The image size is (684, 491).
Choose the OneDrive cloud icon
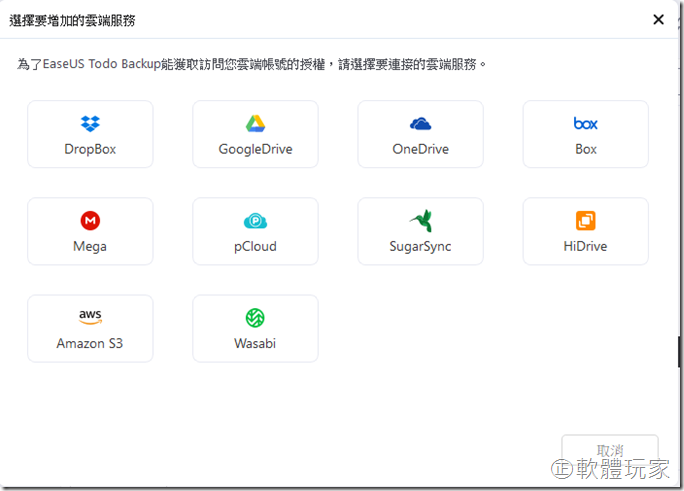click(420, 124)
